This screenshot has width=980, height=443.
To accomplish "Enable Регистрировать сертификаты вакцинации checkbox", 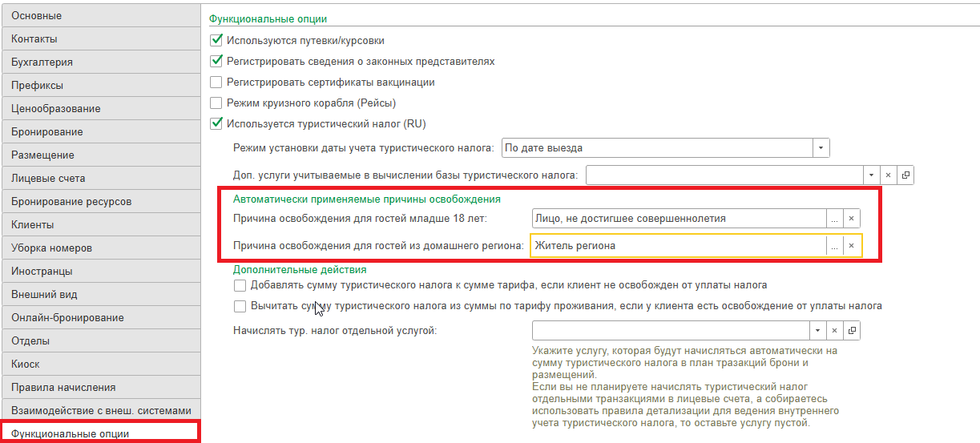I will point(216,82).
